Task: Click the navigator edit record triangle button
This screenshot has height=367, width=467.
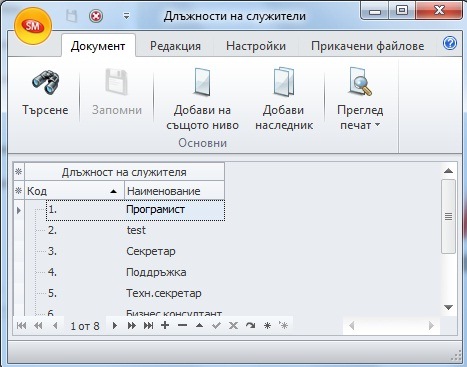Action: click(199, 325)
